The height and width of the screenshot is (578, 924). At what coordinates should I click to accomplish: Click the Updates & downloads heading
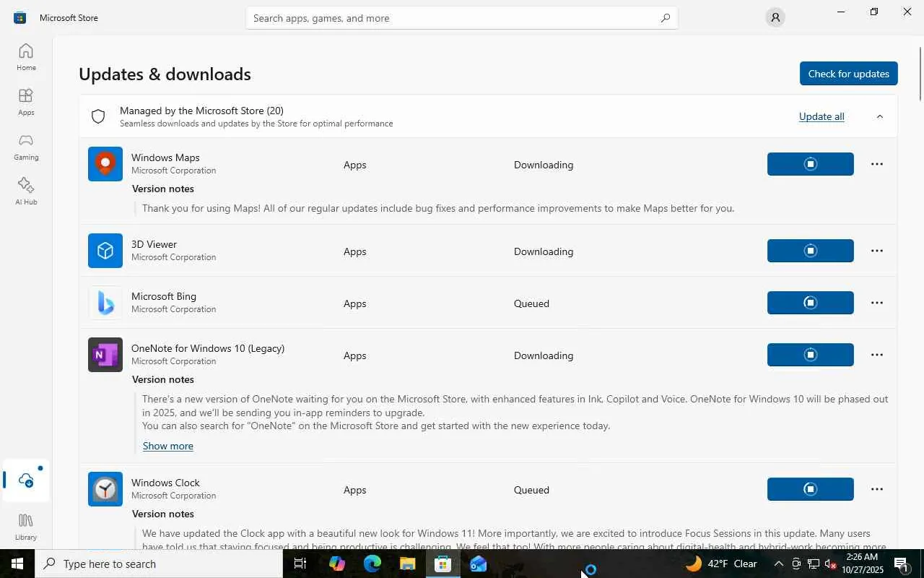click(x=165, y=74)
